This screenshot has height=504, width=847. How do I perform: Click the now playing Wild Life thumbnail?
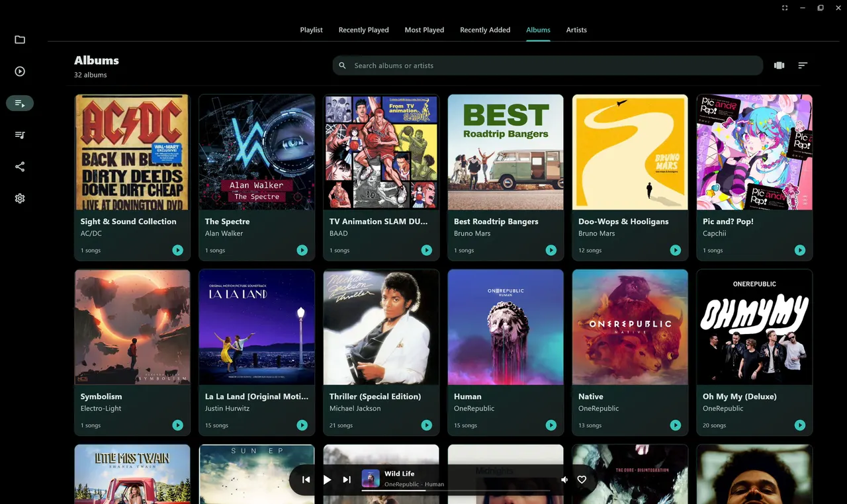(x=371, y=478)
